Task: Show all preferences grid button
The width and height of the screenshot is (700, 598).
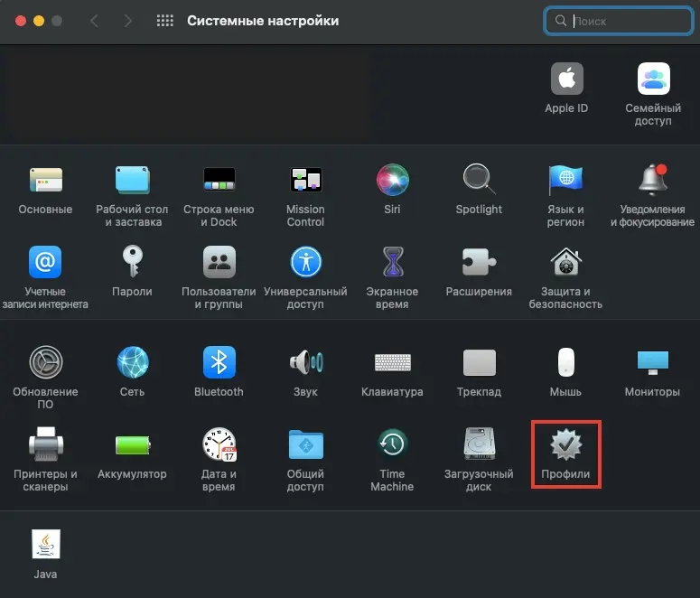Action: pyautogui.click(x=164, y=21)
